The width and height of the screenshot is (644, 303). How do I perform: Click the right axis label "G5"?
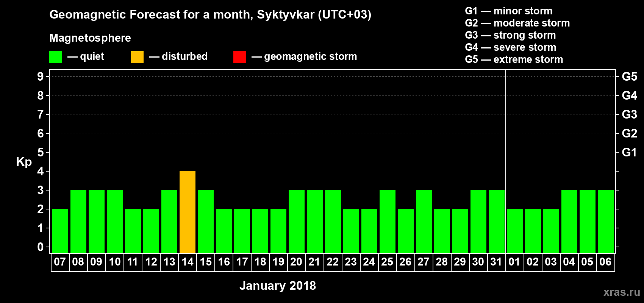[x=629, y=77]
